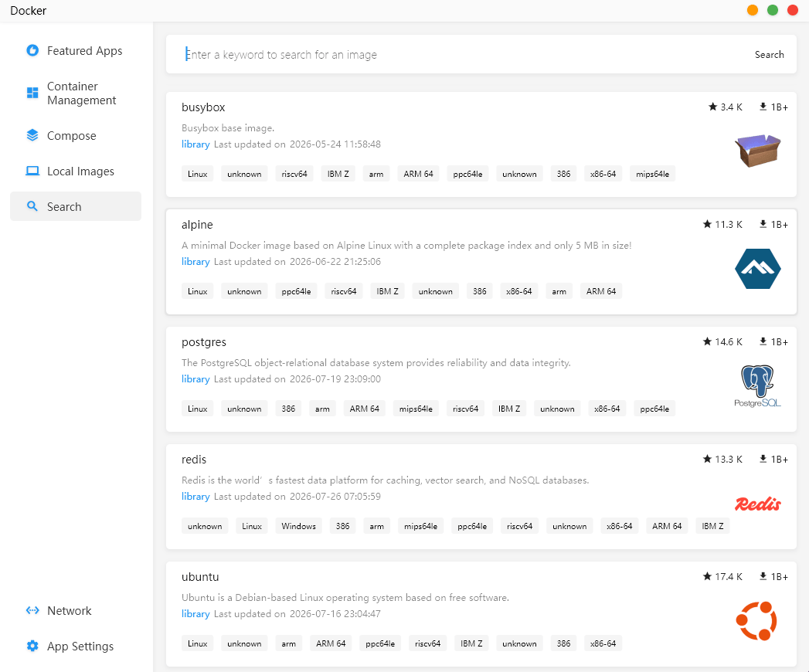Open the library link on postgres card
The height and width of the screenshot is (672, 809).
tap(195, 379)
